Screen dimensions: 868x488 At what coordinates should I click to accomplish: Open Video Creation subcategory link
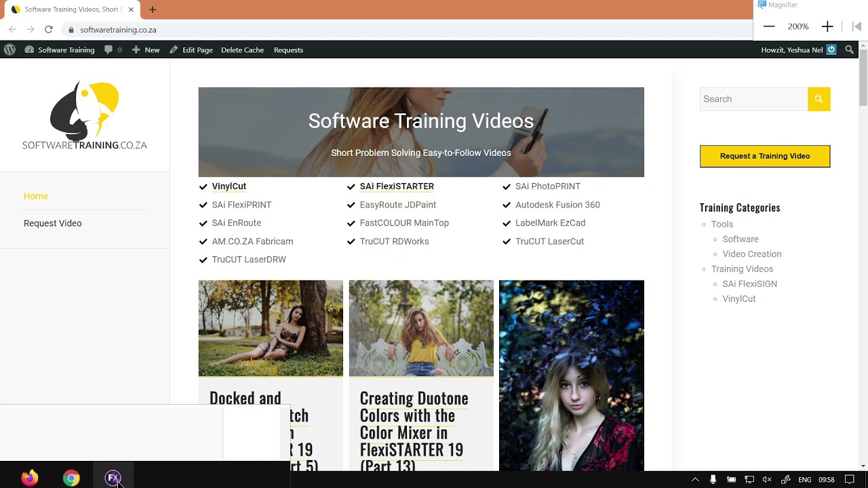(x=751, y=254)
